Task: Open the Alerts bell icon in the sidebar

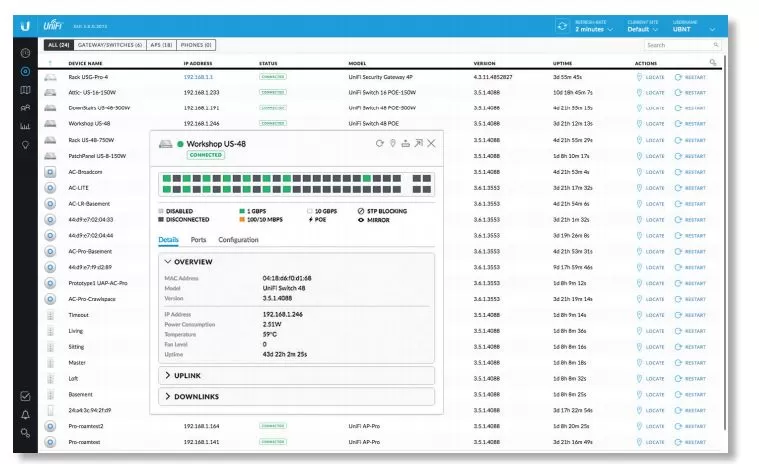Action: coord(25,415)
